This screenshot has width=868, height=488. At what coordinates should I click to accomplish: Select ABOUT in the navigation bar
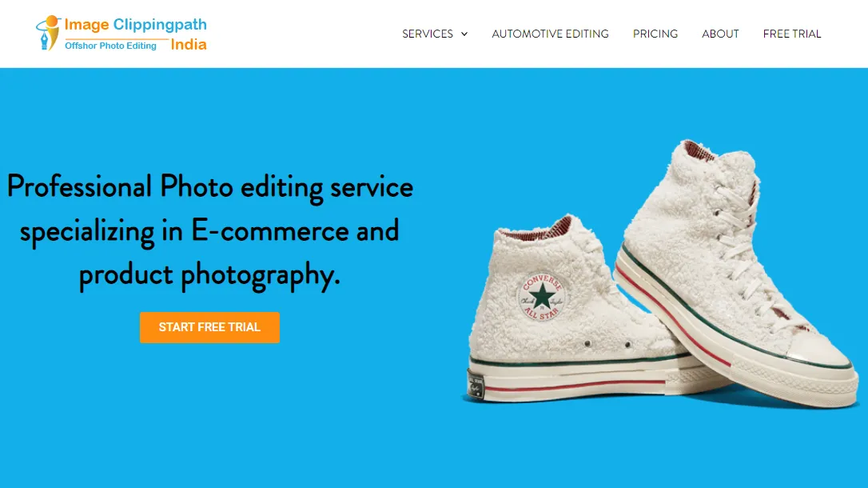point(720,34)
